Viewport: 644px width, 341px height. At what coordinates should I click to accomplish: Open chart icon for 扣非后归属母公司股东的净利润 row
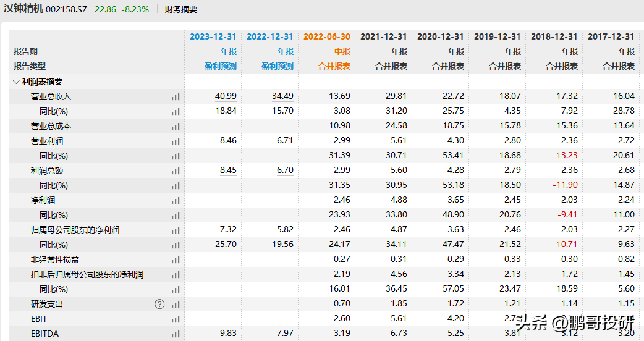(x=176, y=274)
